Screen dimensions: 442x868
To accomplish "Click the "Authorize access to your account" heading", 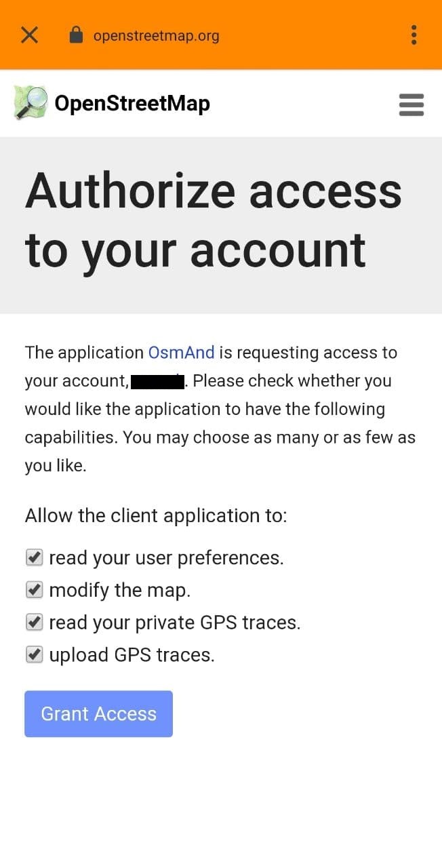I will (x=214, y=220).
